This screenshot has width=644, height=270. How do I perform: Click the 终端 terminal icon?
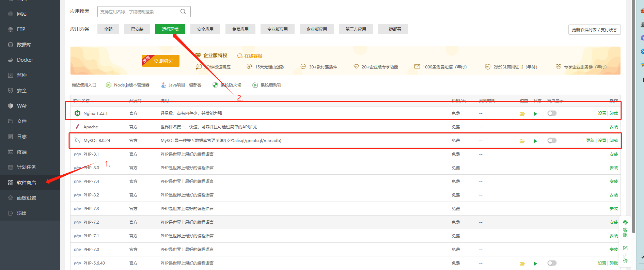tap(11, 152)
